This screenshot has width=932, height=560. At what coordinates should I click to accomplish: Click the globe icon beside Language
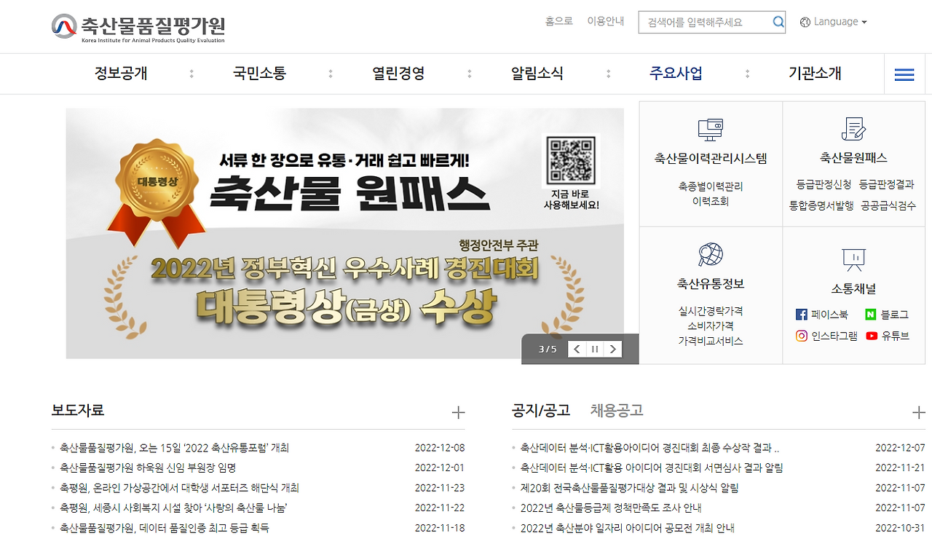pos(805,22)
